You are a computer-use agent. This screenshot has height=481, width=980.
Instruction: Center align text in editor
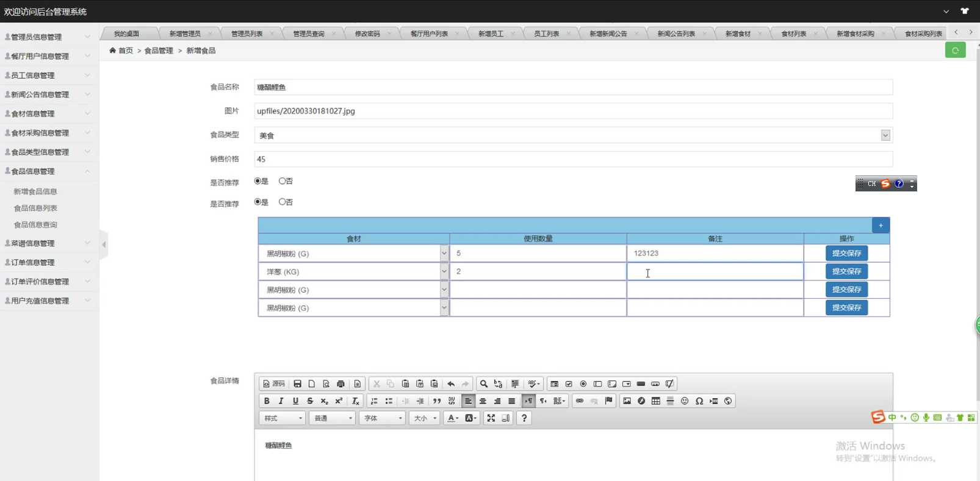[x=483, y=401]
